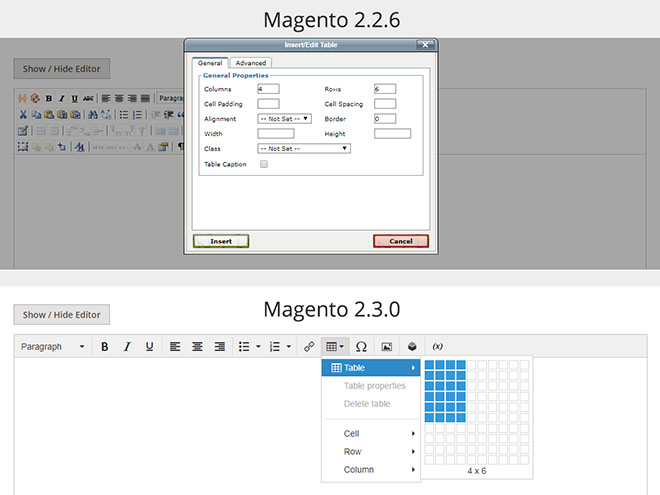The width and height of the screenshot is (660, 495).
Task: Click bullet list icon in 2.2.6 toolbar
Action: [x=124, y=114]
